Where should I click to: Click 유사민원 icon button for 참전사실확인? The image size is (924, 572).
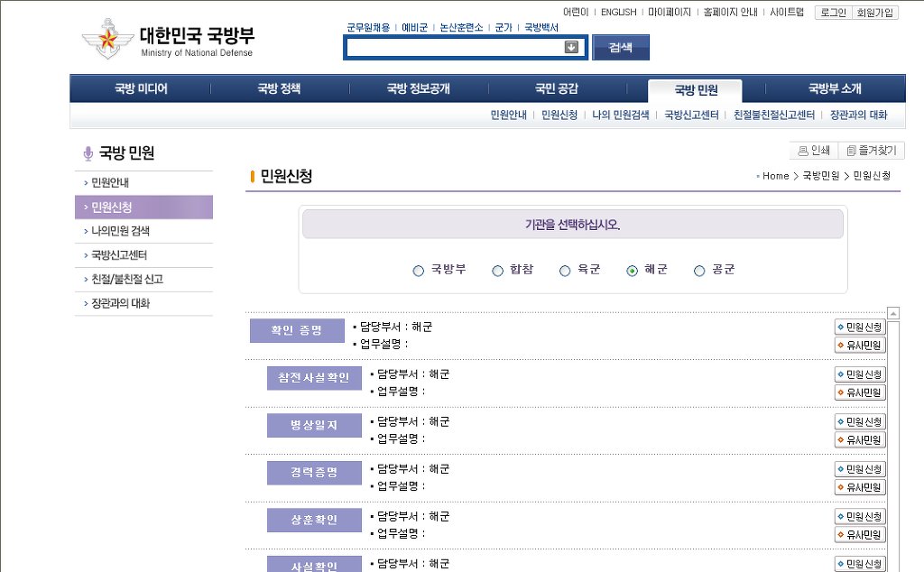point(860,392)
